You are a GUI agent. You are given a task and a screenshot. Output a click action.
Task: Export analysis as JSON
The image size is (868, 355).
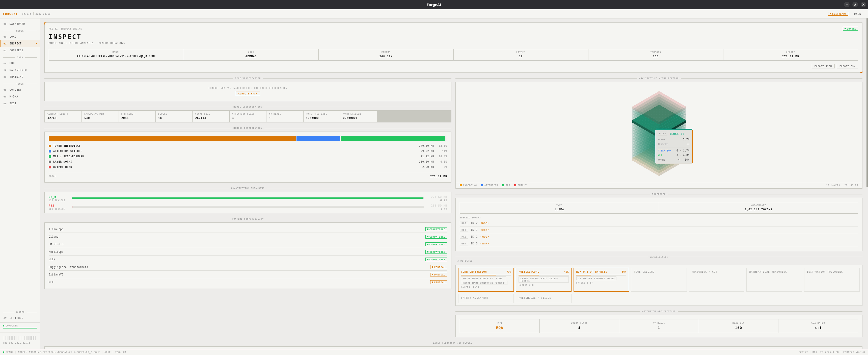pos(823,66)
